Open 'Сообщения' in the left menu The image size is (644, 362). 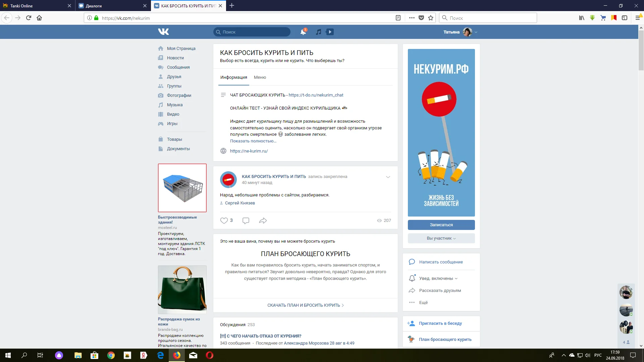coord(178,67)
